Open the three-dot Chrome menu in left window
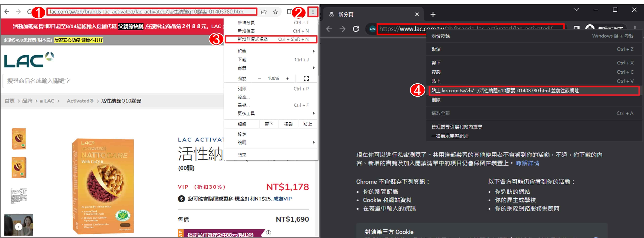 [x=313, y=12]
